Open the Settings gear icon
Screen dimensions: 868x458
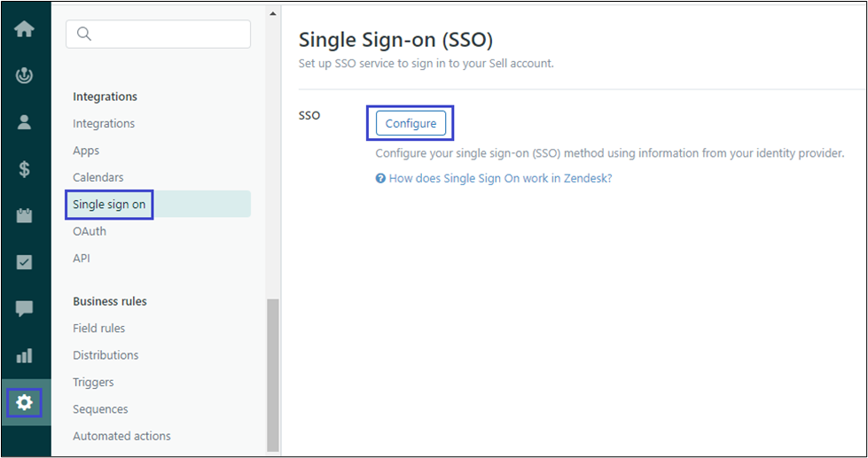25,403
